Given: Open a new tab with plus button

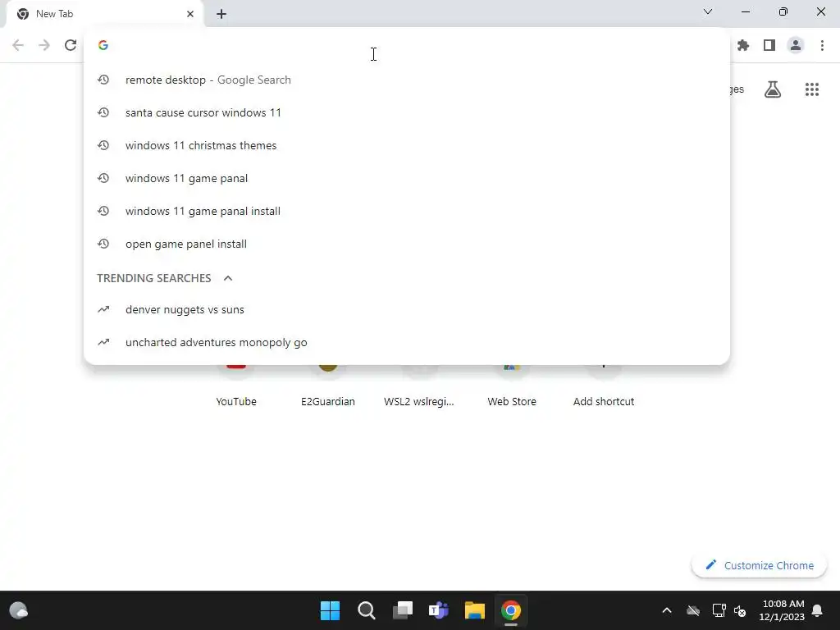Looking at the screenshot, I should point(221,14).
